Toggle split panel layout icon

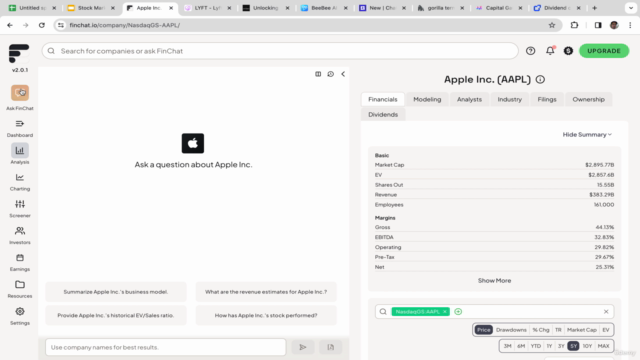coord(318,74)
